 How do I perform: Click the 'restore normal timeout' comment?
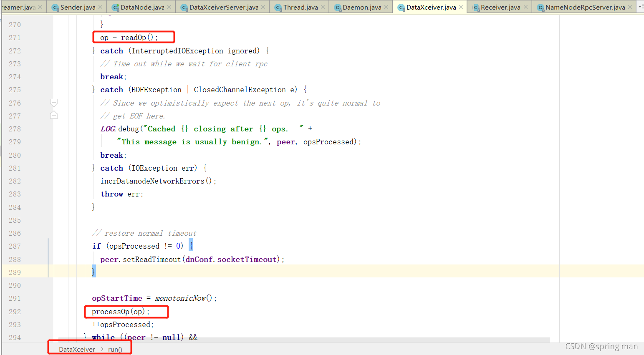[144, 233]
